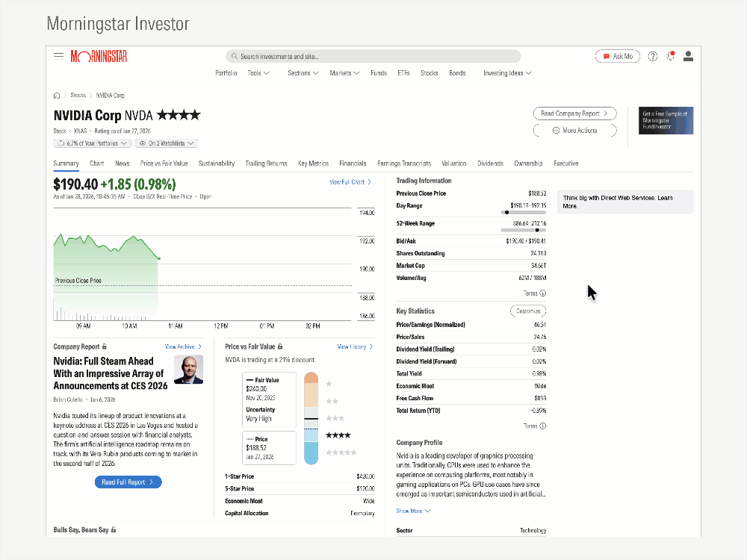747x560 pixels.
Task: Open the View History link
Action: [x=356, y=346]
